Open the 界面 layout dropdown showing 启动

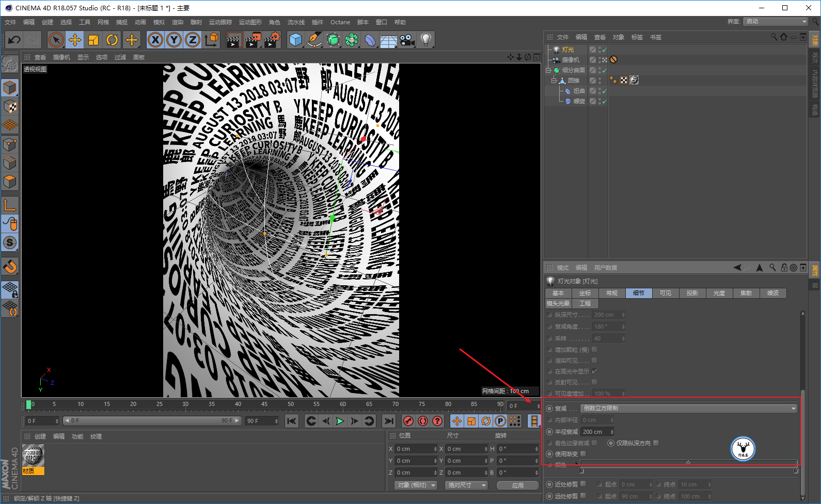click(776, 21)
